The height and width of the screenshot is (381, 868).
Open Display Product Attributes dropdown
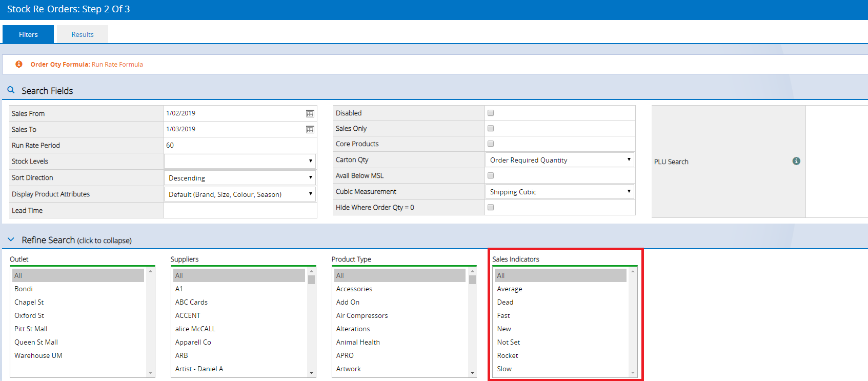coord(240,194)
